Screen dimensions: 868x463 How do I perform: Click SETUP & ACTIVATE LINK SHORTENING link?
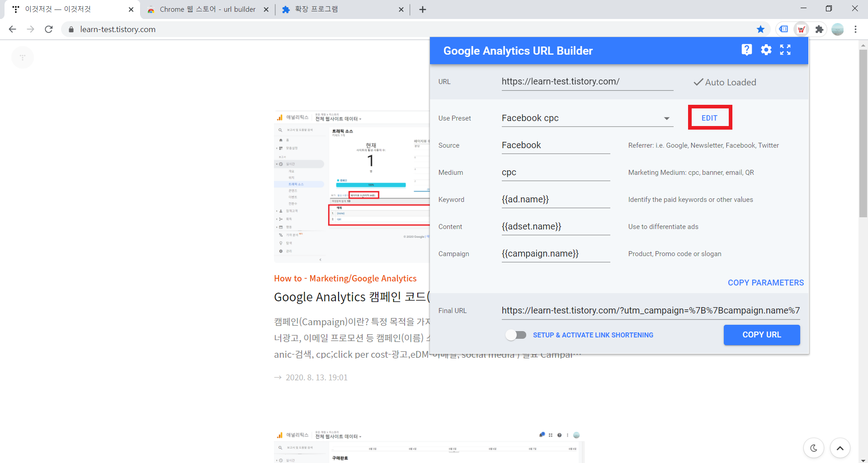tap(593, 335)
